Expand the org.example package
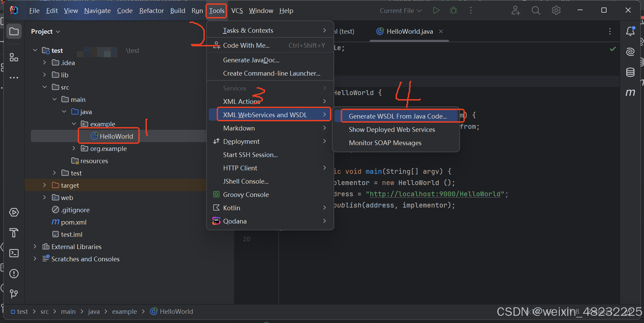644x323 pixels. pos(74,149)
